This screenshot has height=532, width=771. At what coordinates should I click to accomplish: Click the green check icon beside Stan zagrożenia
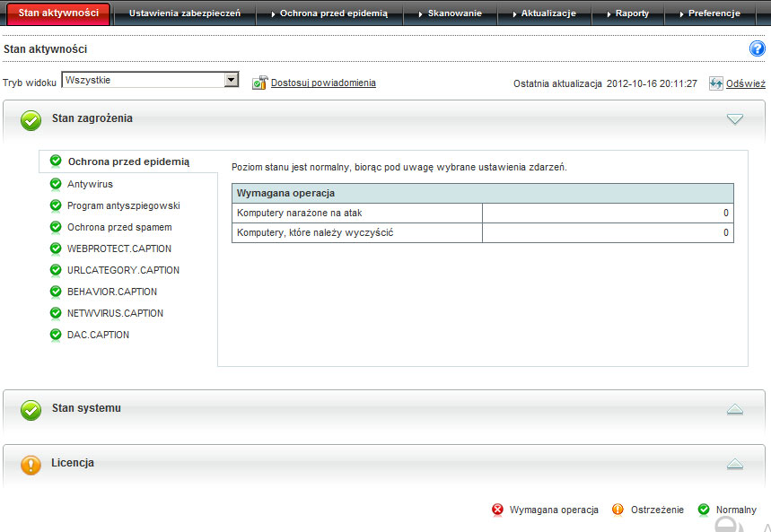pos(31,119)
